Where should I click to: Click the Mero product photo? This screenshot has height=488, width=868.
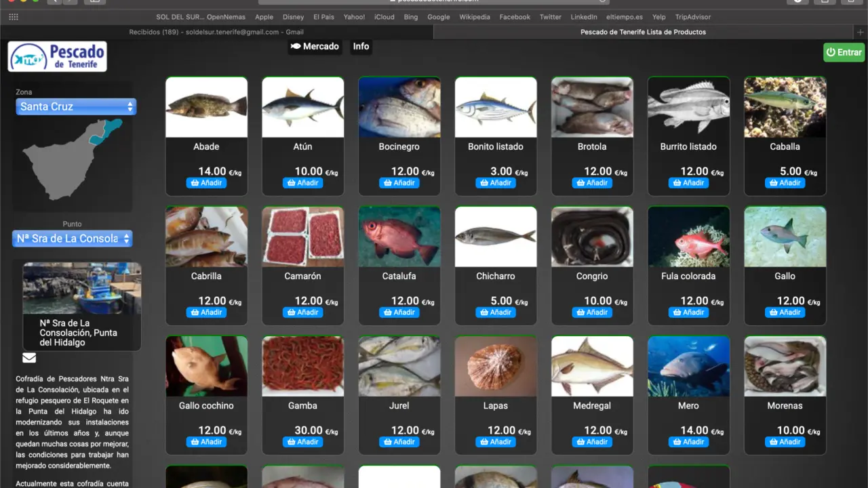click(688, 366)
